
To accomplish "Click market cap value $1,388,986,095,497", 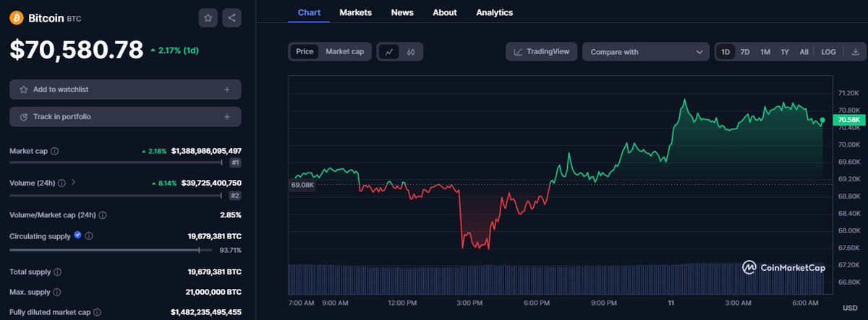I will coord(206,151).
